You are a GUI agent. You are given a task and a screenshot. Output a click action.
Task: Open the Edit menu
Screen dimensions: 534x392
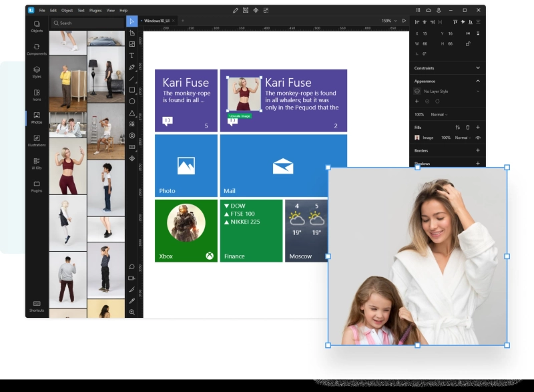pos(53,11)
